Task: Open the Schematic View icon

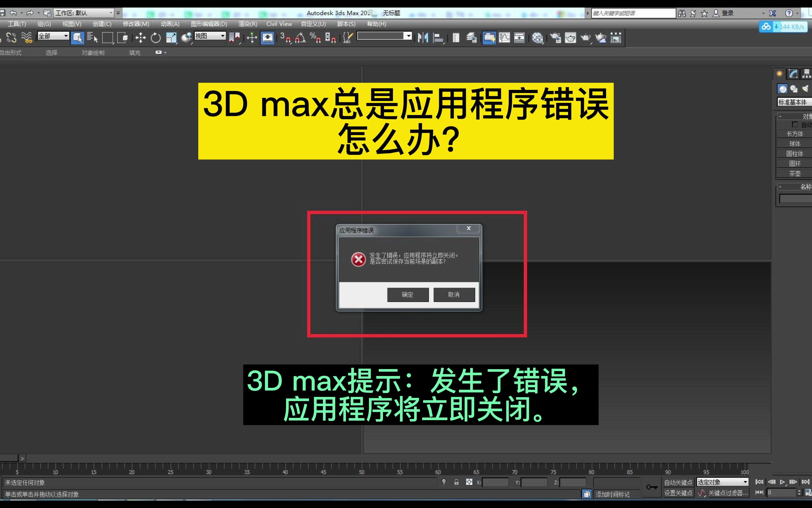Action: [519, 38]
